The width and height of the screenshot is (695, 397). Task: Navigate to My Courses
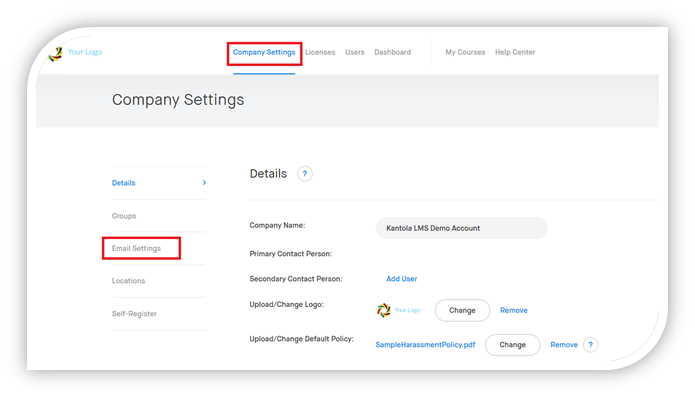[465, 52]
